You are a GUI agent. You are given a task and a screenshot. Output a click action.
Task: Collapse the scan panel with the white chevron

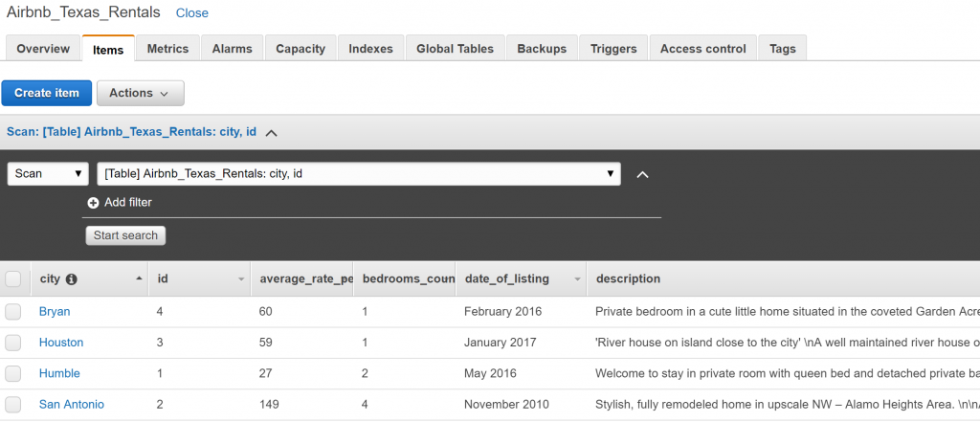(x=642, y=174)
